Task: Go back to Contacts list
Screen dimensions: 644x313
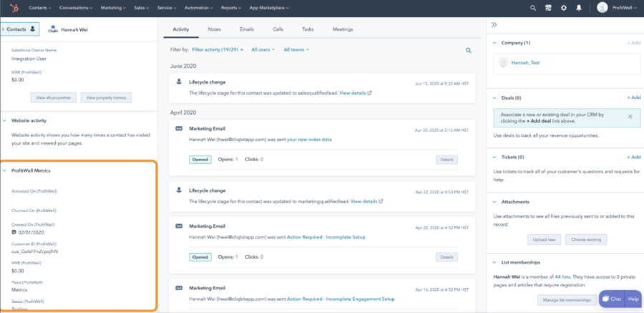Action: [20, 29]
